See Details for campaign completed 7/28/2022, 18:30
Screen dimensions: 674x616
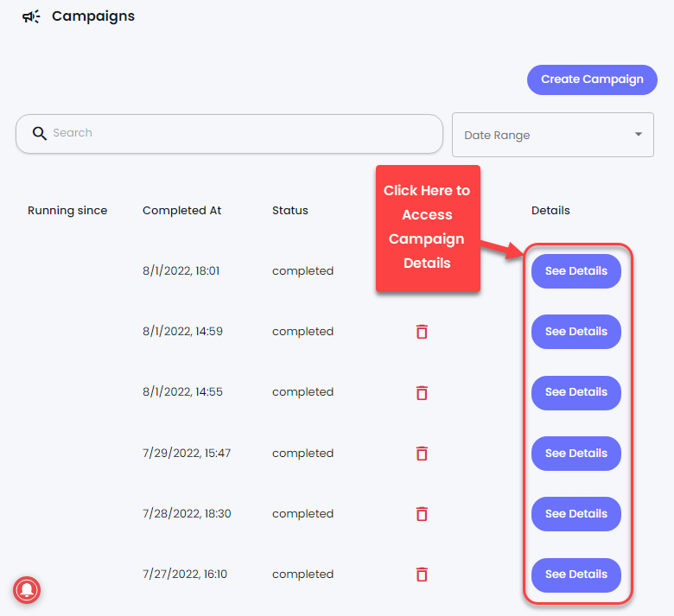click(x=576, y=514)
